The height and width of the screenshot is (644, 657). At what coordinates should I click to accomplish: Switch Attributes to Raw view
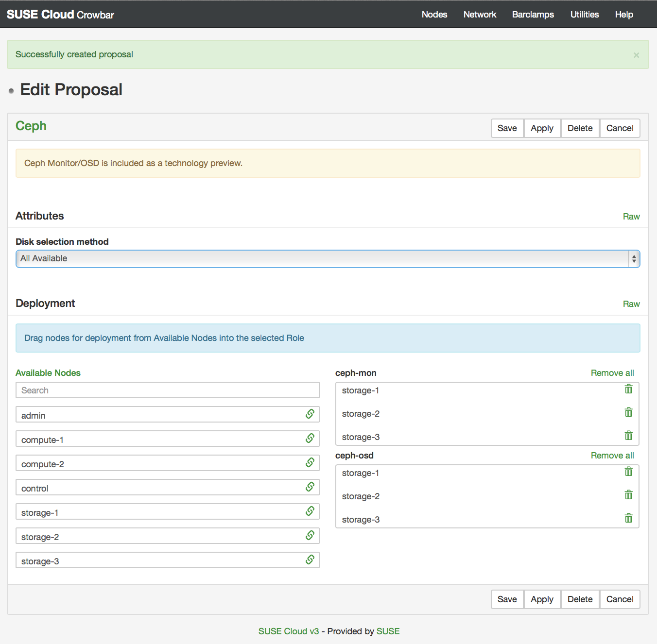(x=631, y=217)
